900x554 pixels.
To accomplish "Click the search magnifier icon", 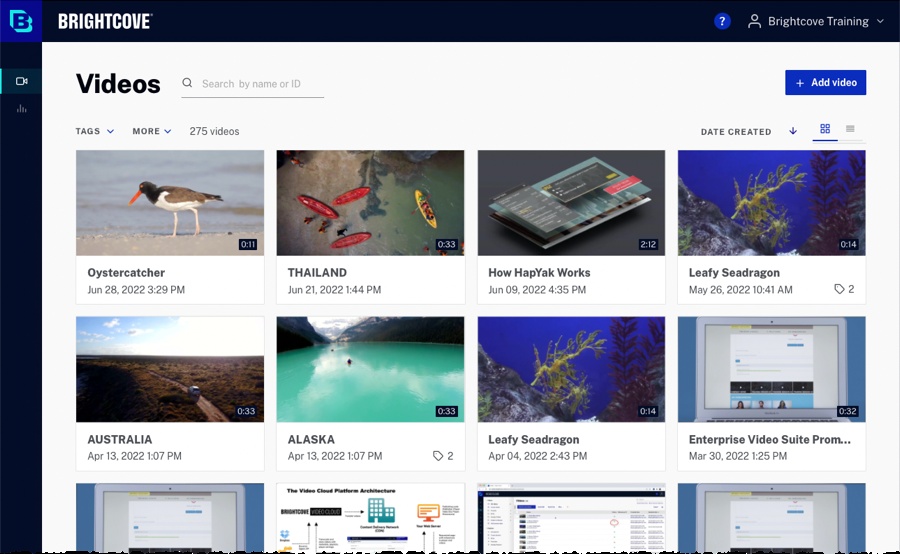I will 187,83.
